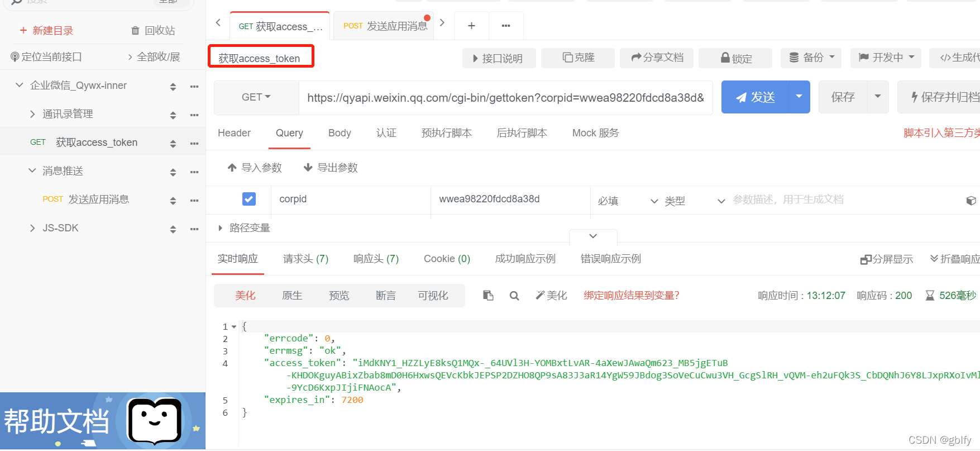Click 绑定响应结果到变量? link
980x451 pixels.
pos(632,296)
